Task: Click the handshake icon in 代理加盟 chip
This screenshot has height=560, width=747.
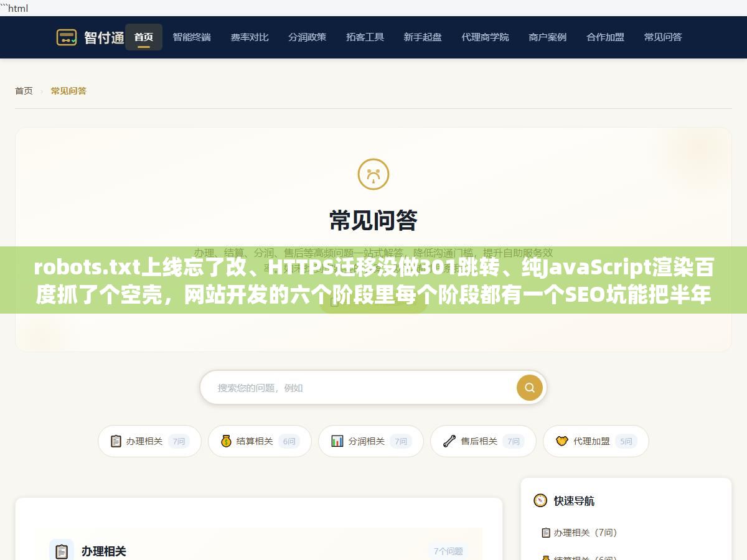Action: pyautogui.click(x=562, y=441)
